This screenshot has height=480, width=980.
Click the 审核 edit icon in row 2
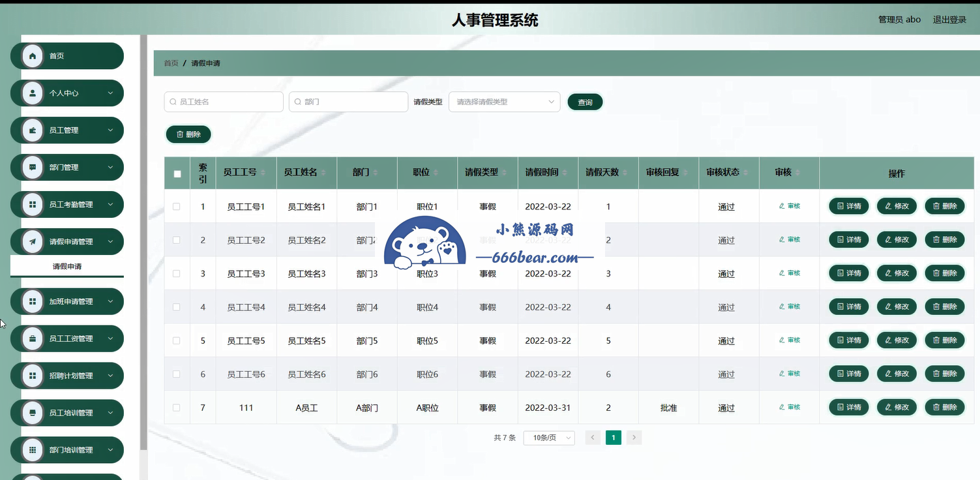tap(782, 239)
